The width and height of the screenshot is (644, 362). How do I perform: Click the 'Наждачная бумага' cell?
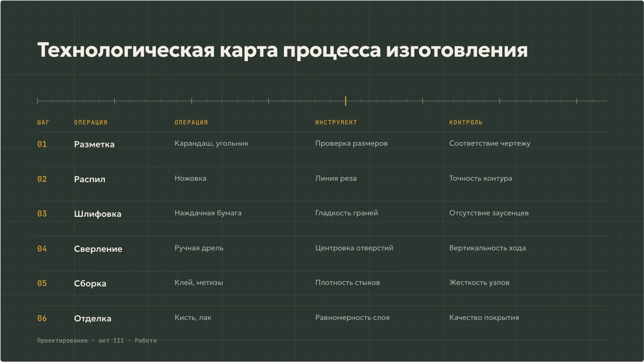tap(208, 213)
